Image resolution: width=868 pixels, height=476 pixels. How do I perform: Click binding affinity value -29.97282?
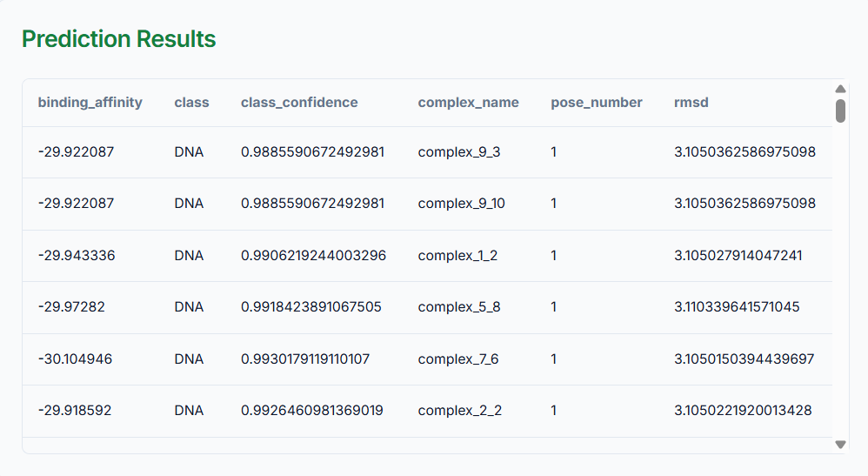pyautogui.click(x=71, y=307)
